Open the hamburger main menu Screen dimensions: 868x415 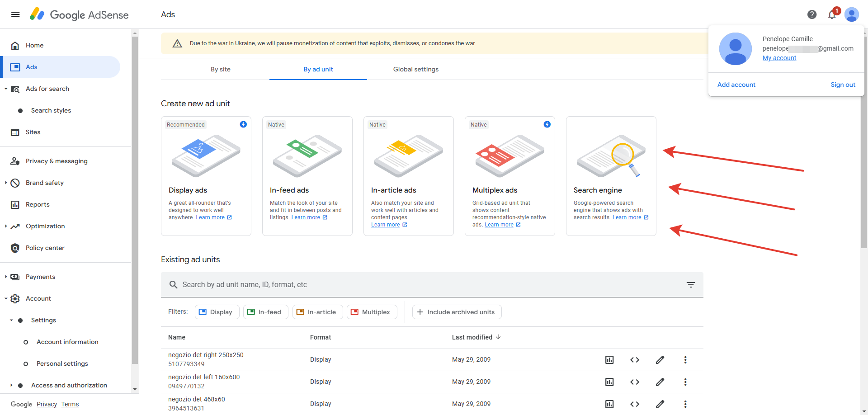(15, 14)
